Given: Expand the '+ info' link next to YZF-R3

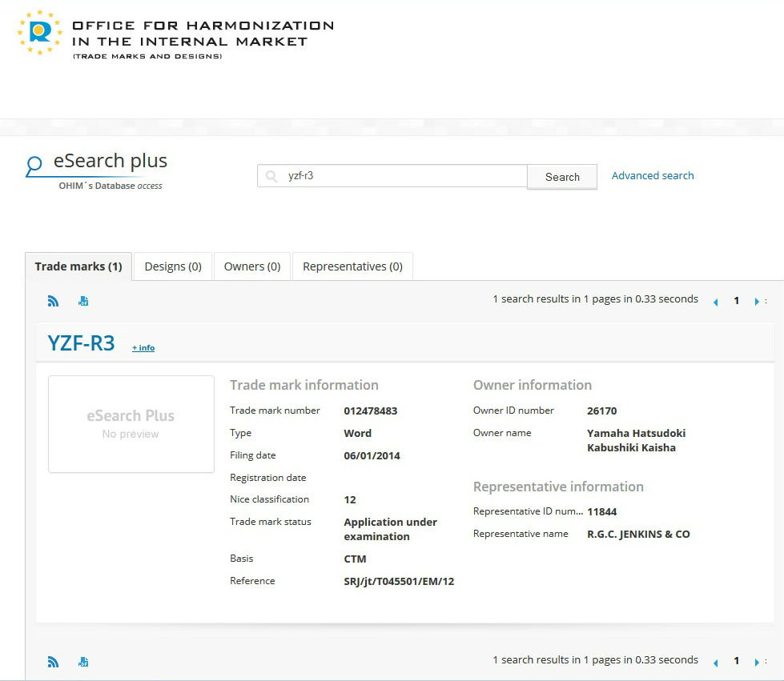Looking at the screenshot, I should point(143,347).
